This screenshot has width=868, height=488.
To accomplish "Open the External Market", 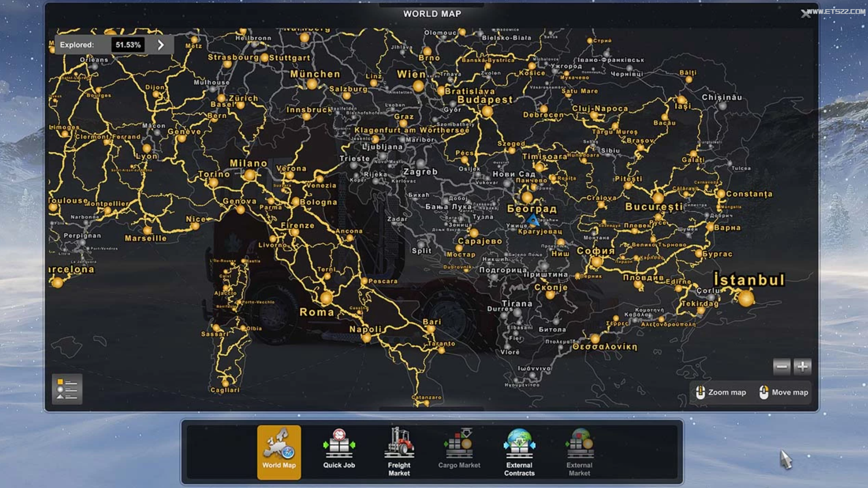I will click(579, 452).
